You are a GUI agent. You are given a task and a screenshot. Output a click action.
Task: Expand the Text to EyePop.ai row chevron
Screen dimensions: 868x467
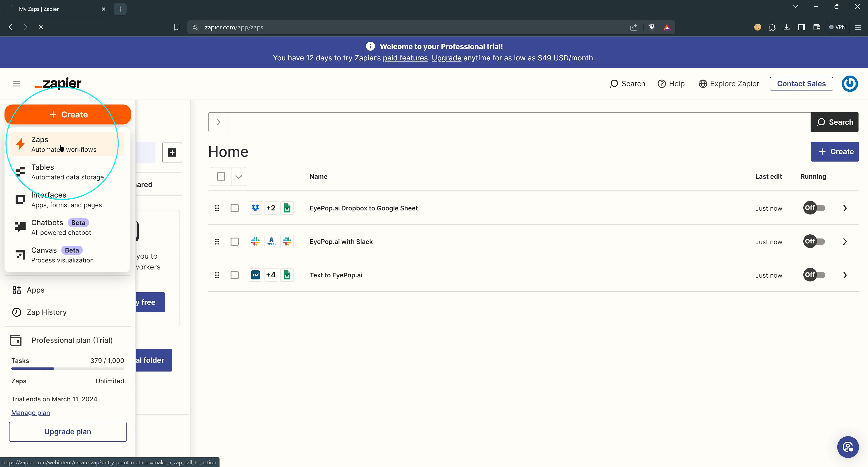click(844, 275)
